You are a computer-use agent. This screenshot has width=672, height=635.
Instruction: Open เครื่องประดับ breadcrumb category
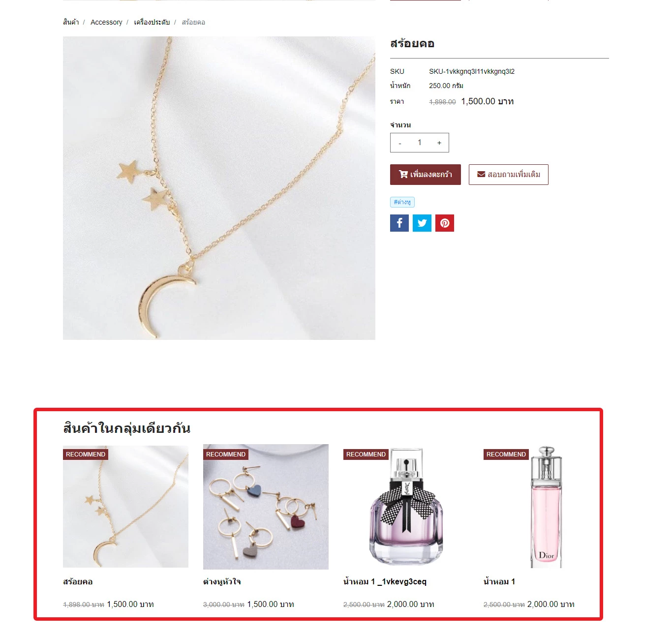pos(152,22)
